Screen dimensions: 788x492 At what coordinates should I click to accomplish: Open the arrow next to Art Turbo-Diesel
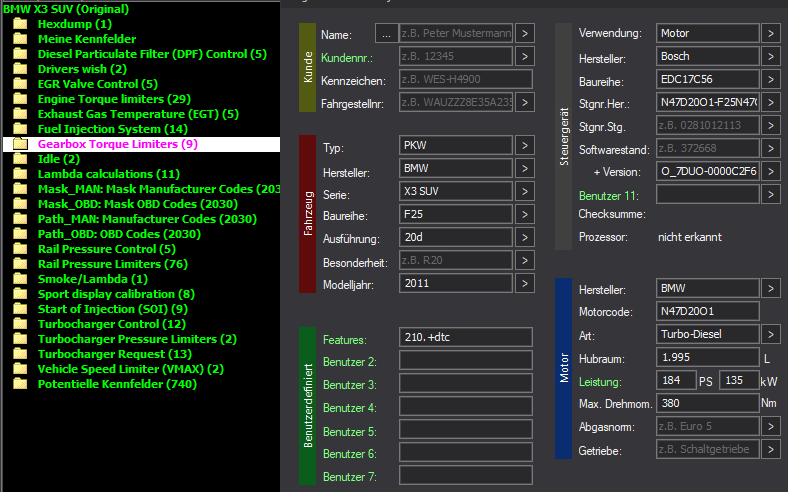point(771,334)
